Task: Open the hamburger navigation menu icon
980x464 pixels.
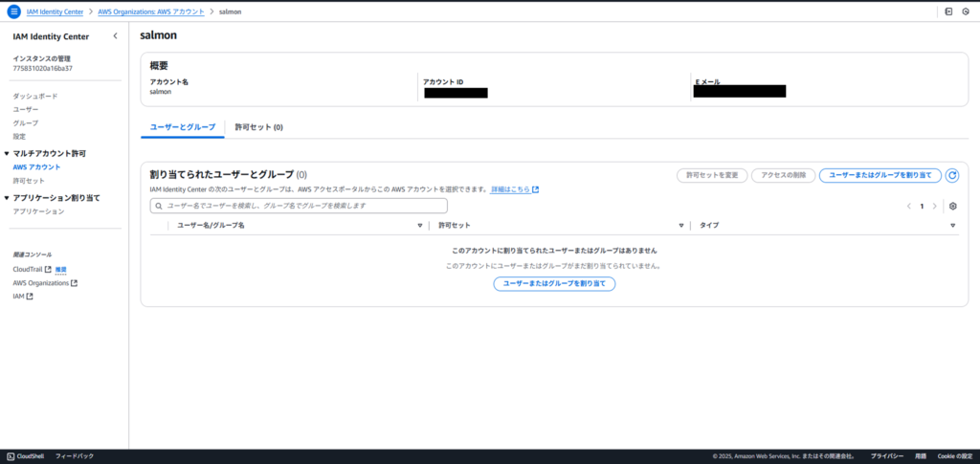Action: click(x=13, y=11)
